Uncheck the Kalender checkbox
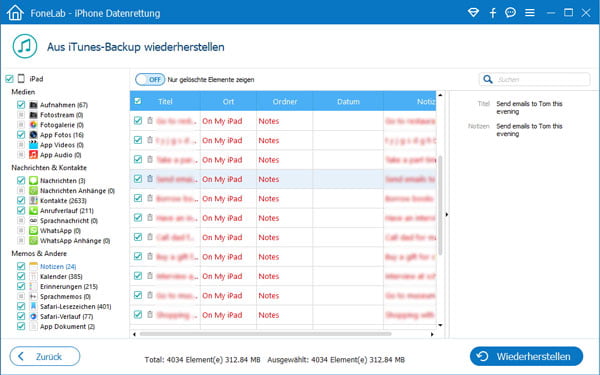The image size is (600, 375). point(21,276)
